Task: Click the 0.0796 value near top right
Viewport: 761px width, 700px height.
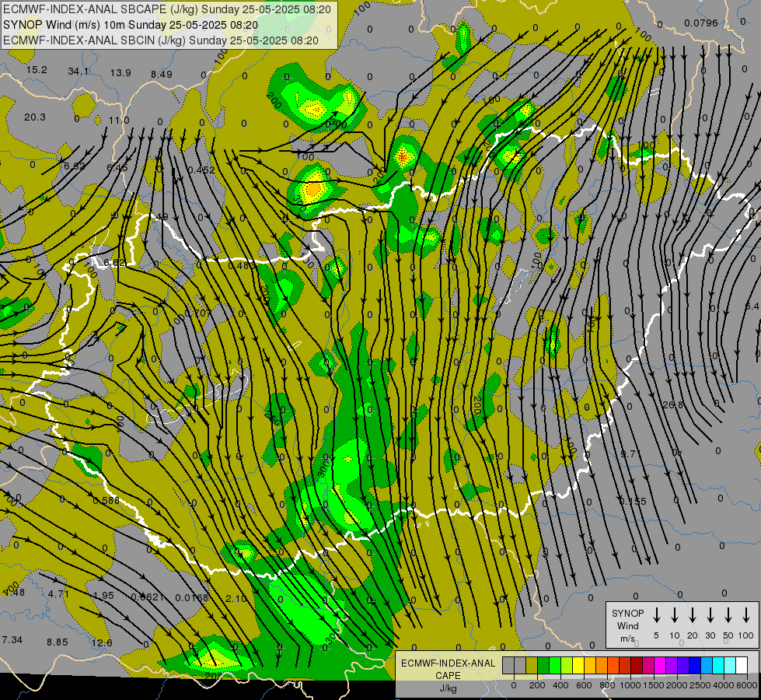Action: coord(701,23)
